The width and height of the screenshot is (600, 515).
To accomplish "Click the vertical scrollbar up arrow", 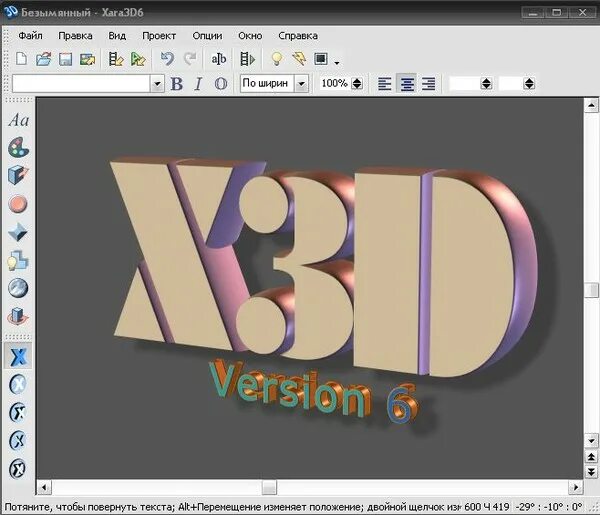I will point(591,105).
